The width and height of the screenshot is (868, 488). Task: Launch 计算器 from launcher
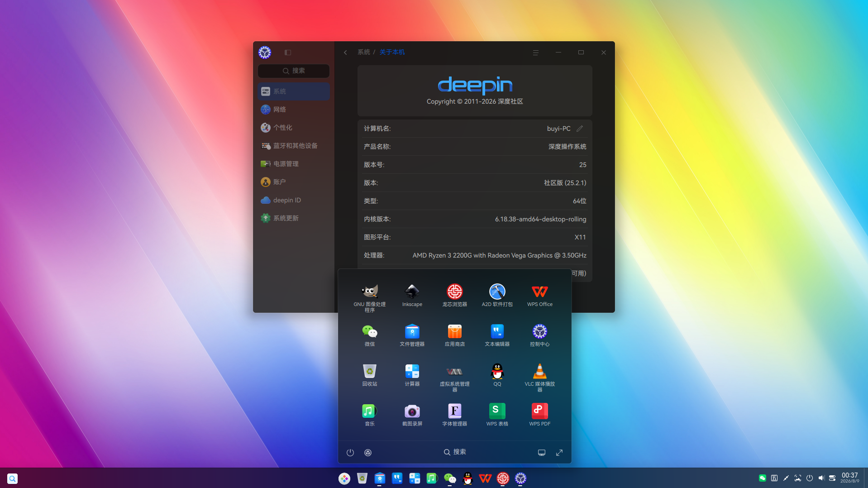pyautogui.click(x=412, y=375)
